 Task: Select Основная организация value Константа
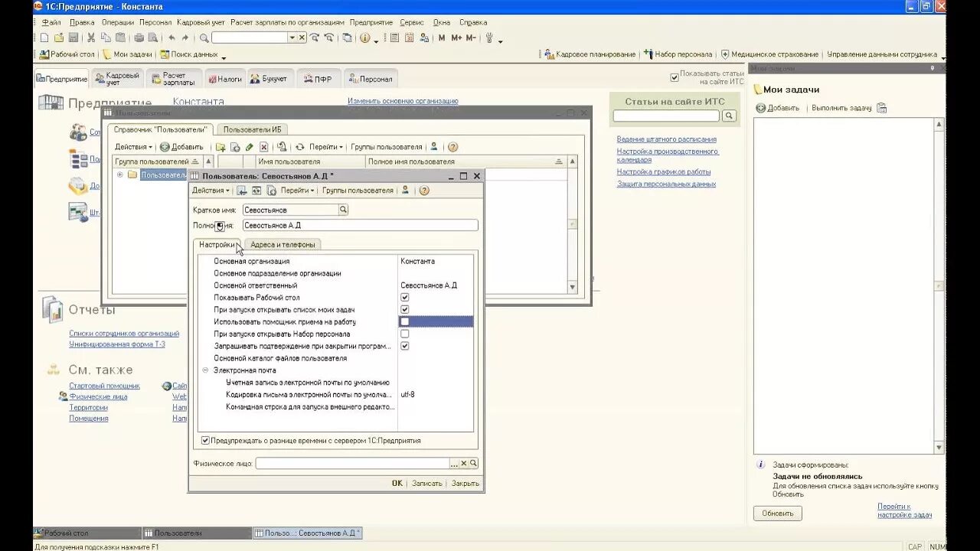[436, 262]
